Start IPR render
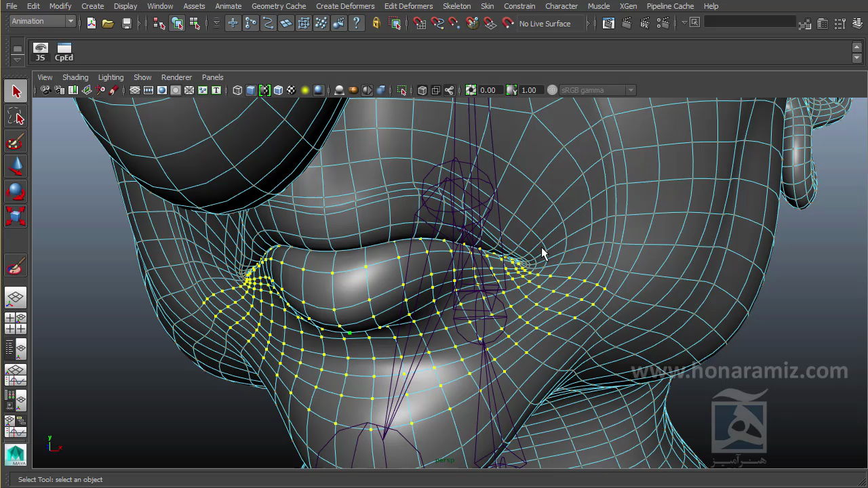Viewport: 868px width, 488px height. click(x=645, y=24)
